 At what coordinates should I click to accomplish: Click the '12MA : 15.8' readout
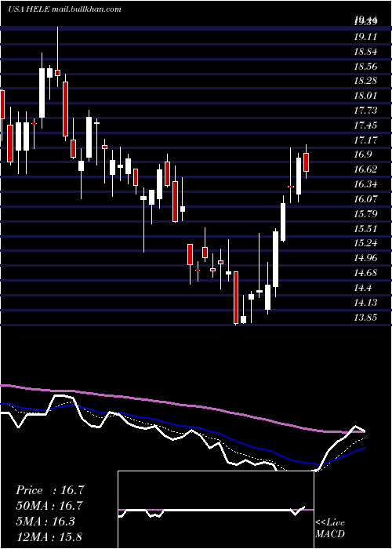49,536
